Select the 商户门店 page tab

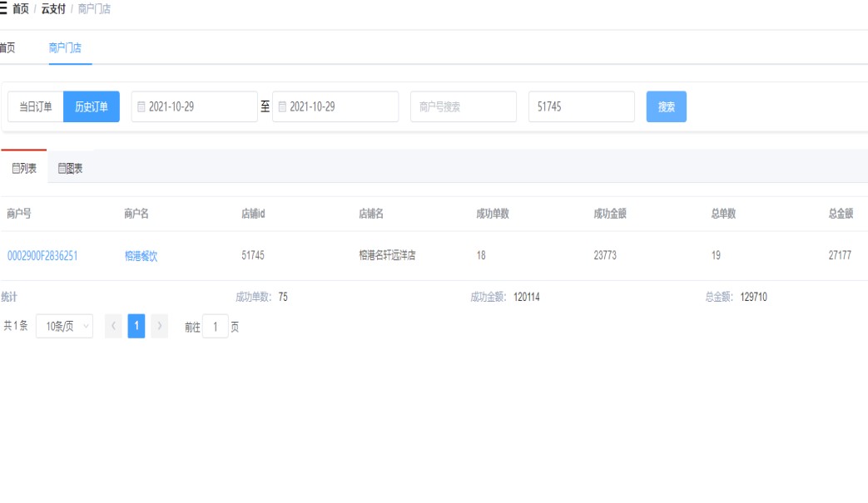point(65,48)
